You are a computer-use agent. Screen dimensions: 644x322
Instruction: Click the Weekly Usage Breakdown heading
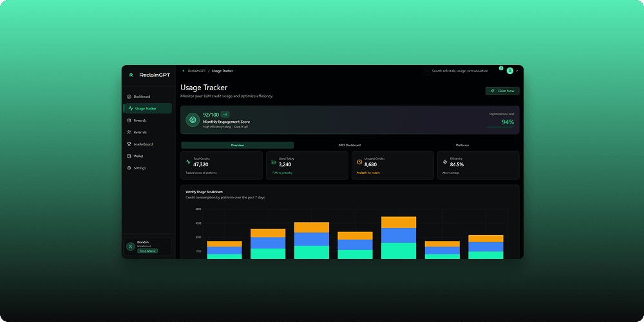pos(204,191)
